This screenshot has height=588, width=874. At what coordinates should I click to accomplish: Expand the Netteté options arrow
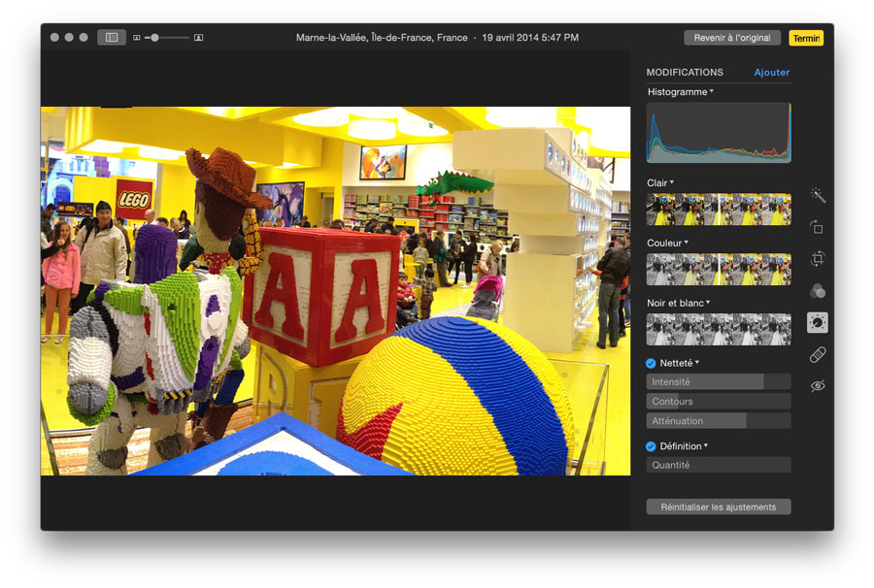point(696,363)
